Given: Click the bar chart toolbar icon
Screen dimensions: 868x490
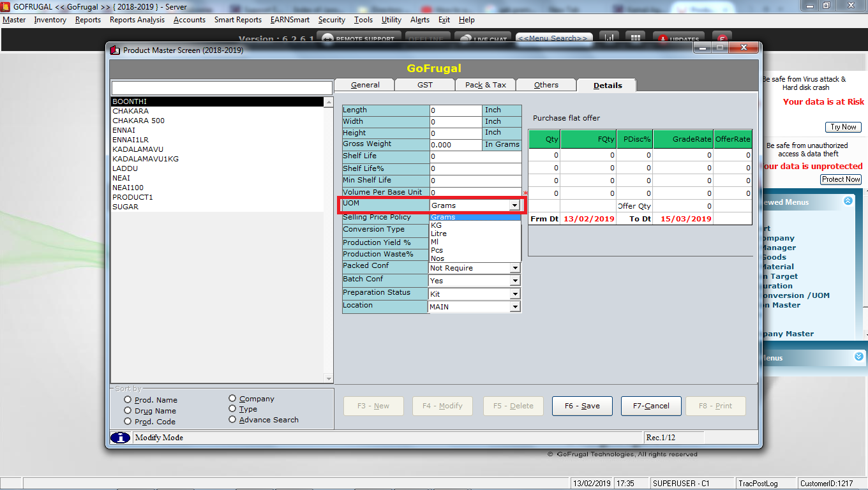Looking at the screenshot, I should [x=609, y=38].
